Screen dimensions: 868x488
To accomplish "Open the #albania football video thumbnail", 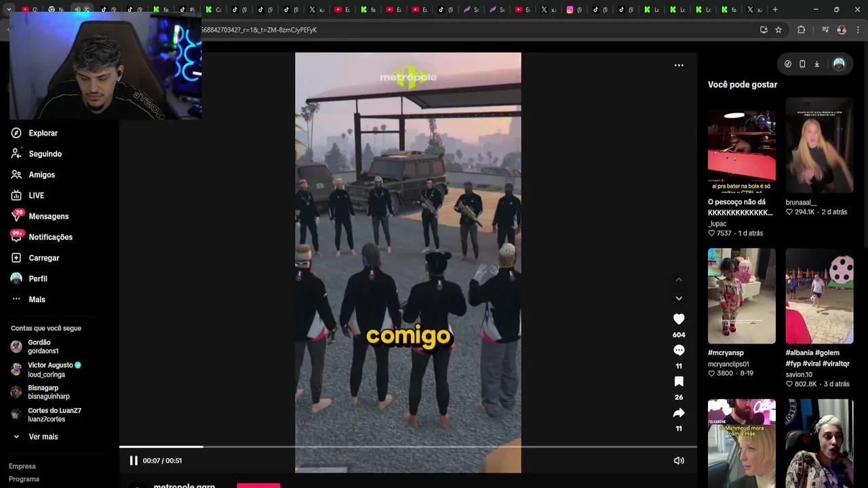I will pos(819,296).
